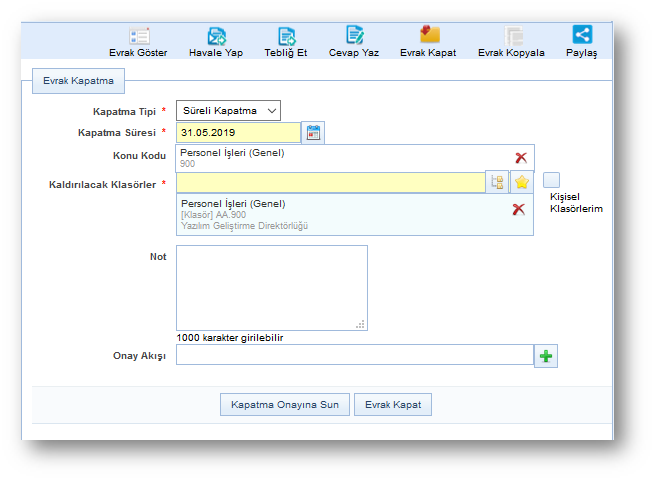The width and height of the screenshot is (656, 482).
Task: Open the Paylaş share icon
Action: click(x=581, y=35)
